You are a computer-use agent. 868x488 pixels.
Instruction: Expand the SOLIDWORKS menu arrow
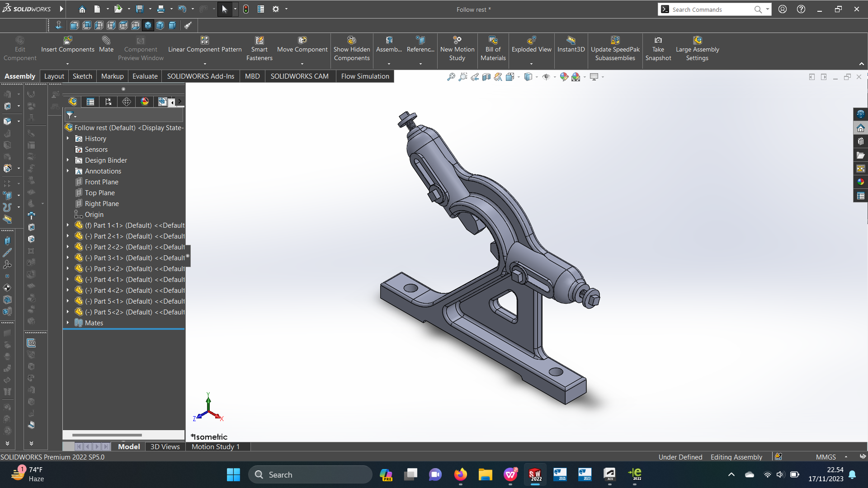click(61, 9)
